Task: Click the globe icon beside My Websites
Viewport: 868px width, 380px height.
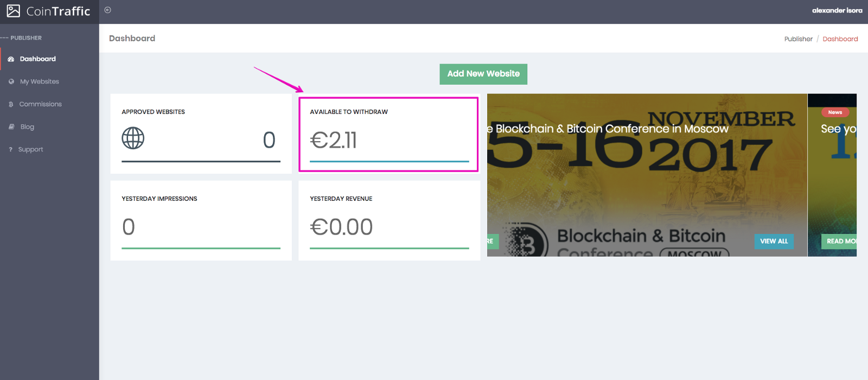Action: 11,81
